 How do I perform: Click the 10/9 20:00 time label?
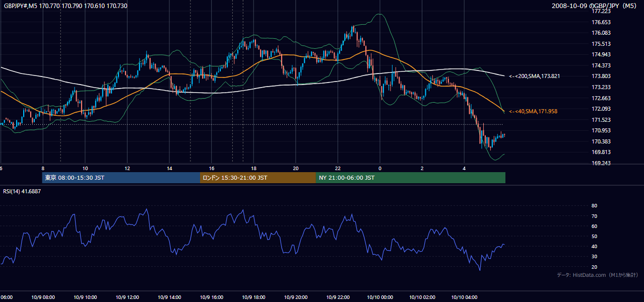[296, 297]
